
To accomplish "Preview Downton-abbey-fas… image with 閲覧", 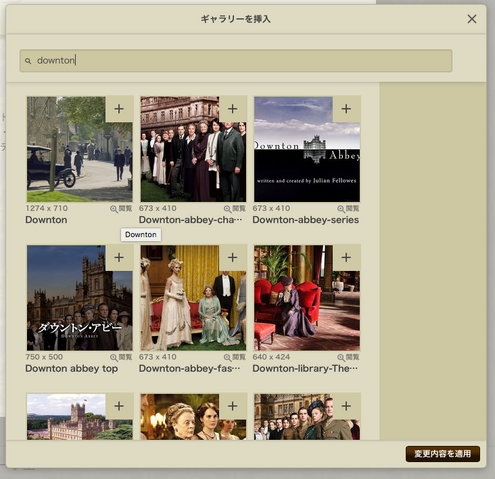I will (x=235, y=358).
